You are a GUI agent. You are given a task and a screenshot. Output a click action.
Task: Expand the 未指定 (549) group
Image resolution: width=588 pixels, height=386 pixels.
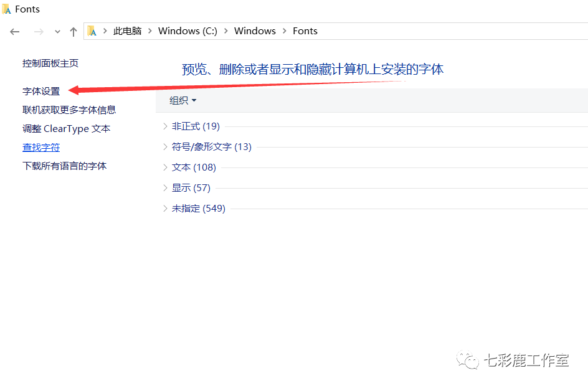(165, 209)
